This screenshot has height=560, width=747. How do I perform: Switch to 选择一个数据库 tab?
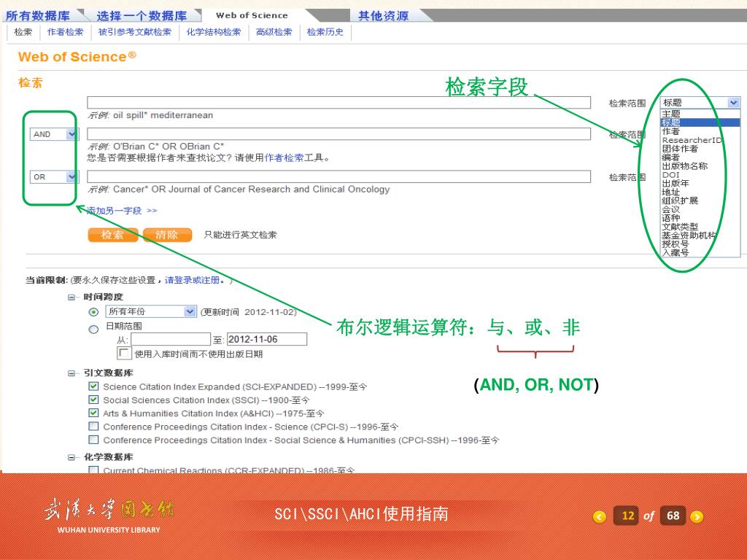click(142, 16)
